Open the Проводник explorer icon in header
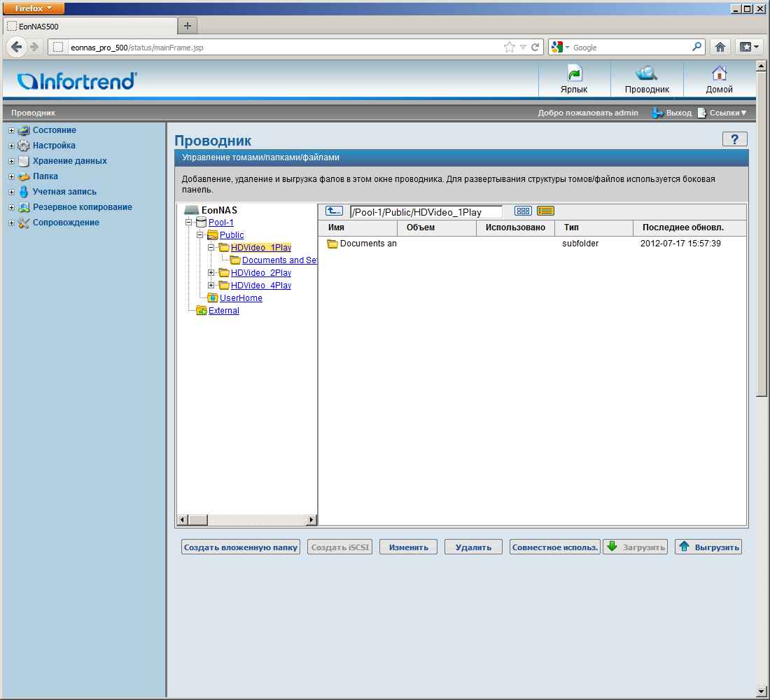The image size is (770, 700). click(647, 79)
